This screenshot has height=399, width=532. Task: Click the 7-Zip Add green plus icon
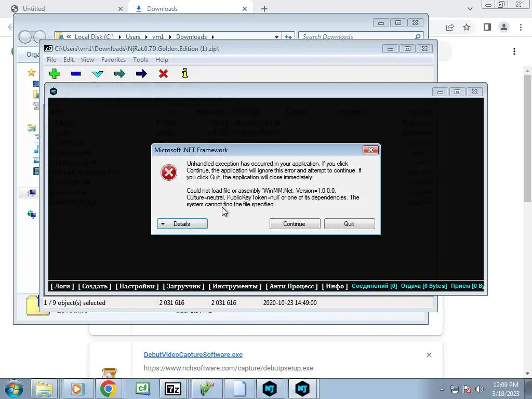54,74
